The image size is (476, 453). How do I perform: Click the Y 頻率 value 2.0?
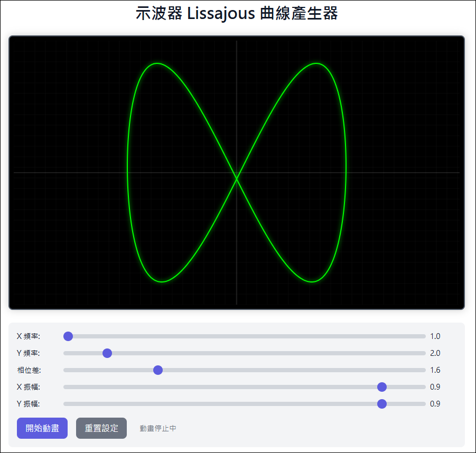click(435, 353)
